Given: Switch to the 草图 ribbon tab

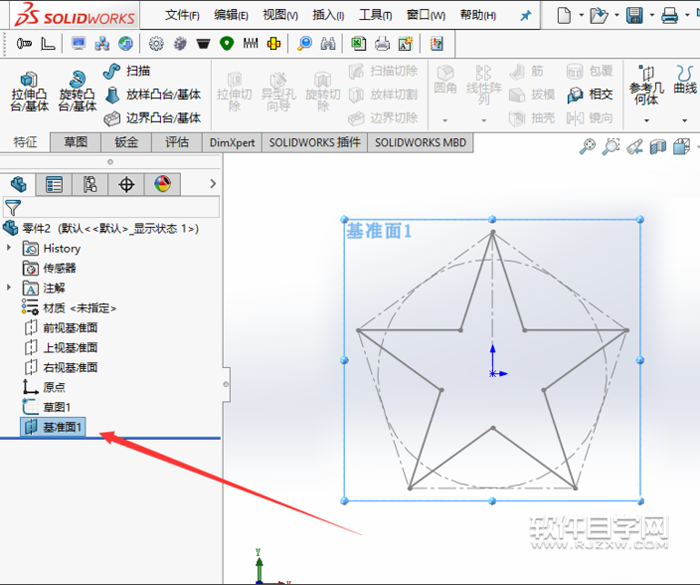Looking at the screenshot, I should [76, 142].
